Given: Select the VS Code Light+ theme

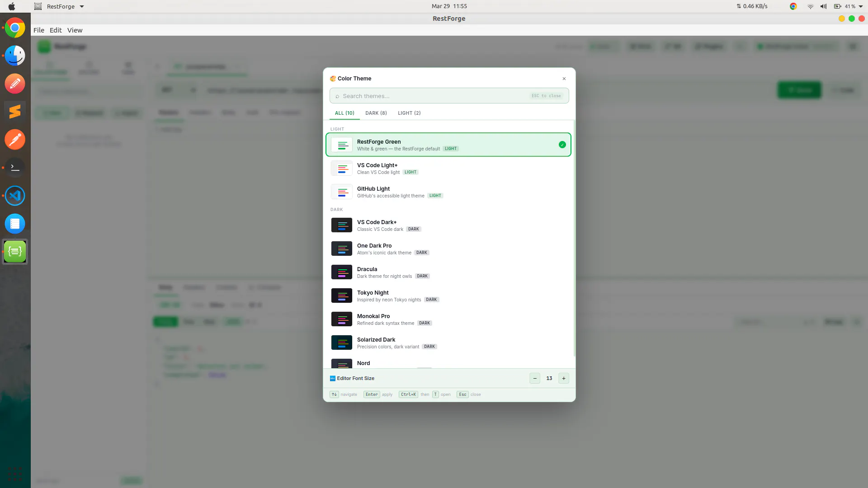Looking at the screenshot, I should point(448,168).
